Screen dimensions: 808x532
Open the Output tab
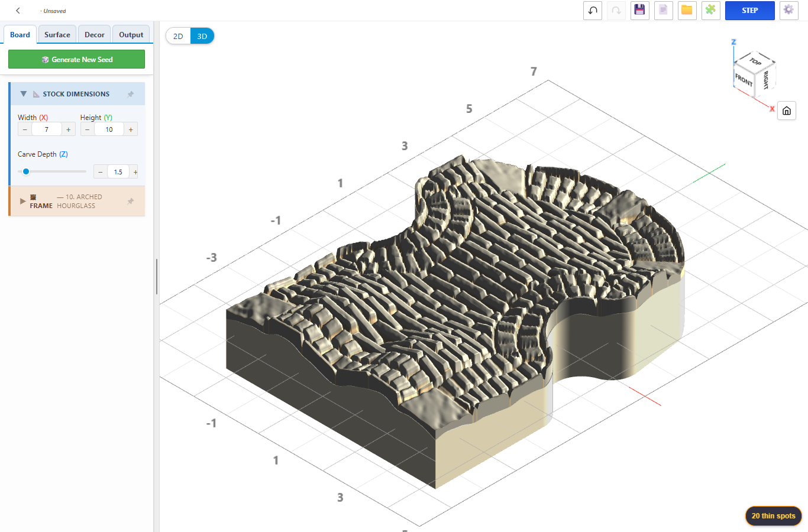pyautogui.click(x=131, y=35)
